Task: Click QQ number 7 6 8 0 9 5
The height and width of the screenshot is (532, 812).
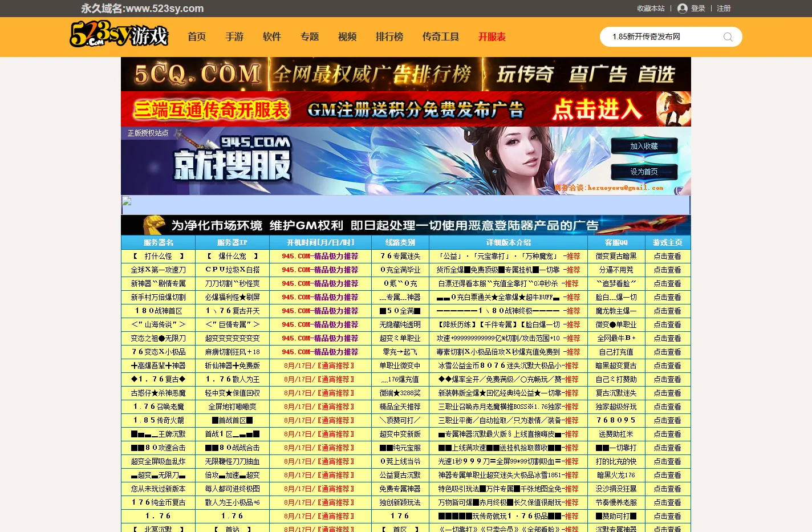Action: click(616, 420)
